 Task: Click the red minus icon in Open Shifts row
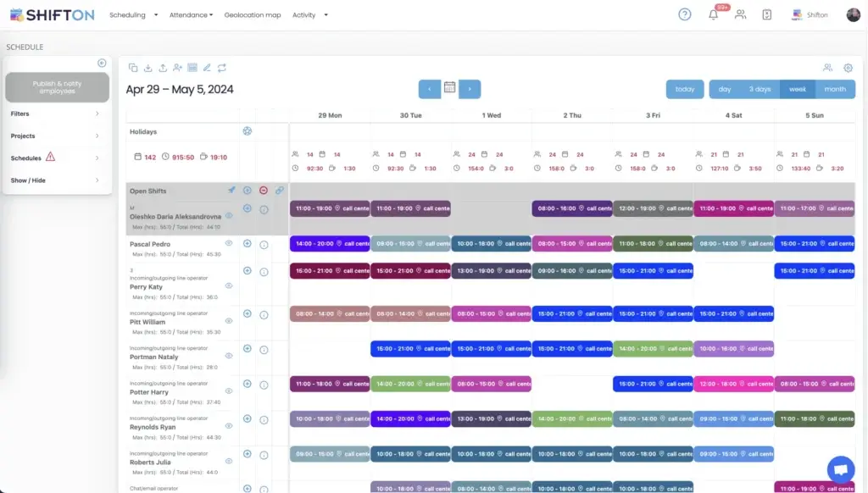click(x=264, y=191)
